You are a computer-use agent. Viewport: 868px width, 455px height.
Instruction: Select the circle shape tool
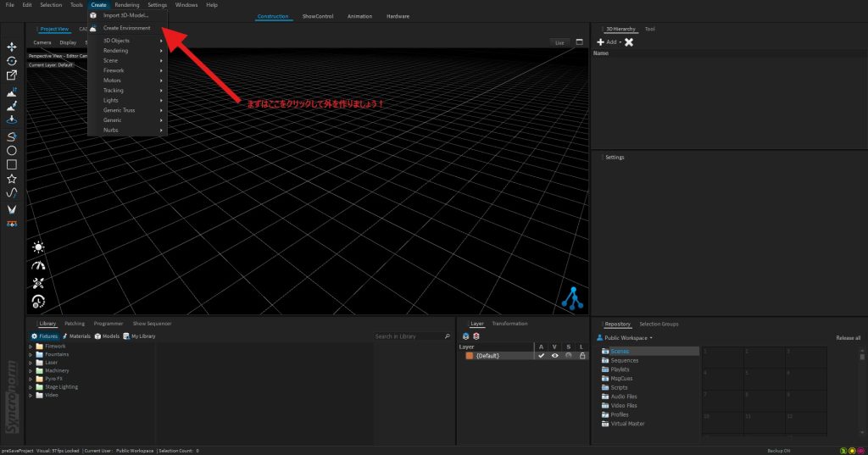[x=12, y=150]
